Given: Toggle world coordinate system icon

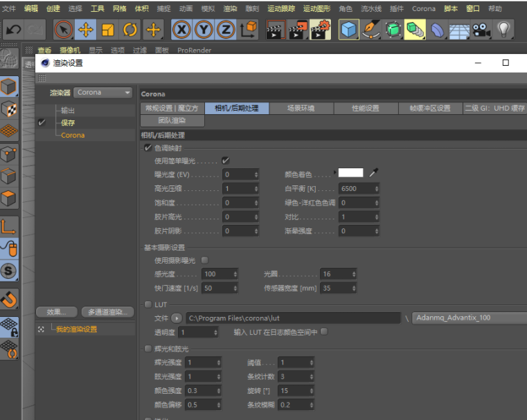Looking at the screenshot, I should tap(249, 30).
